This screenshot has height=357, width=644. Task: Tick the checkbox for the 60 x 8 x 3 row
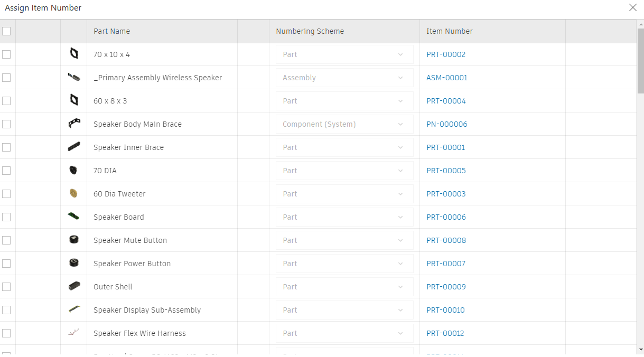point(6,101)
